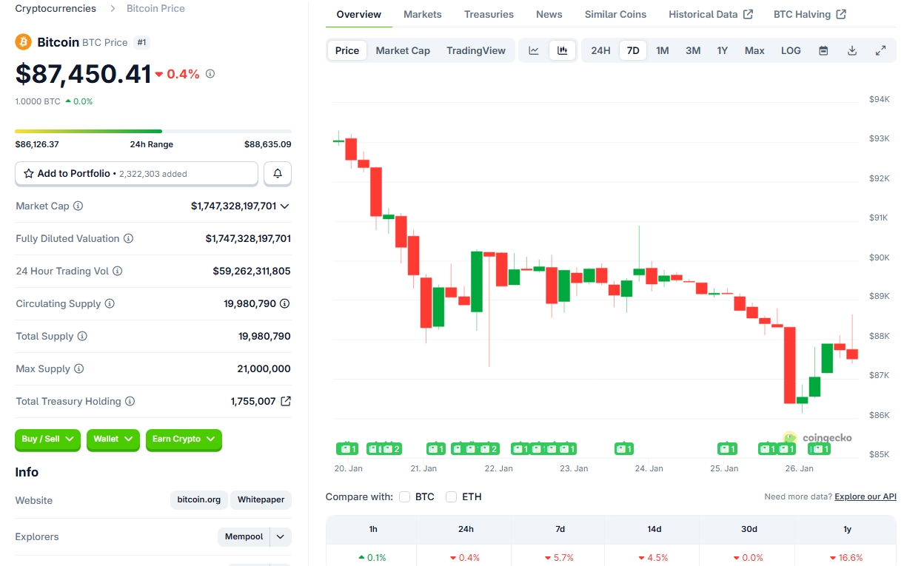Expand chart to fullscreen icon

click(880, 50)
